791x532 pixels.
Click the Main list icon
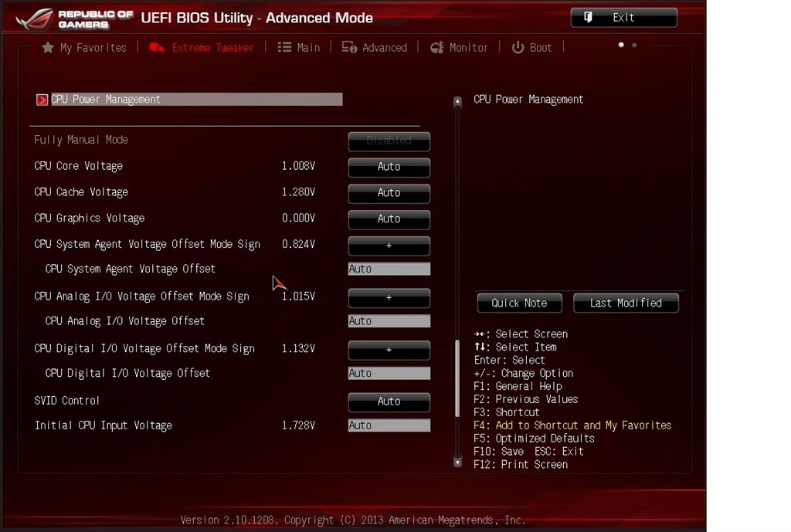(284, 47)
